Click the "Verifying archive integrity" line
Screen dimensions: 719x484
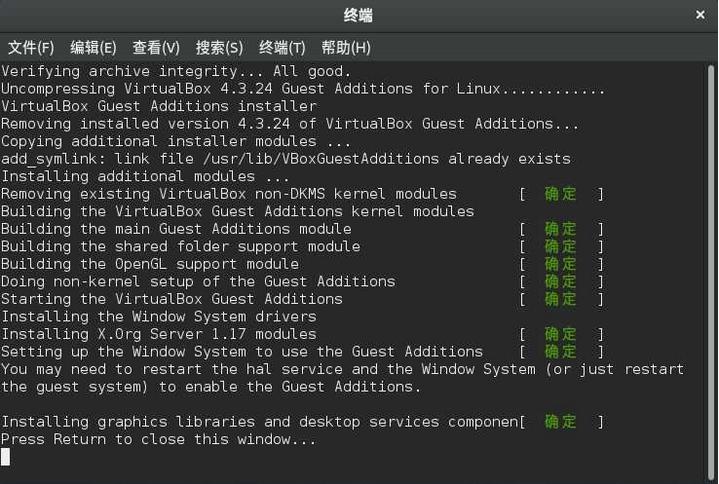click(x=176, y=71)
